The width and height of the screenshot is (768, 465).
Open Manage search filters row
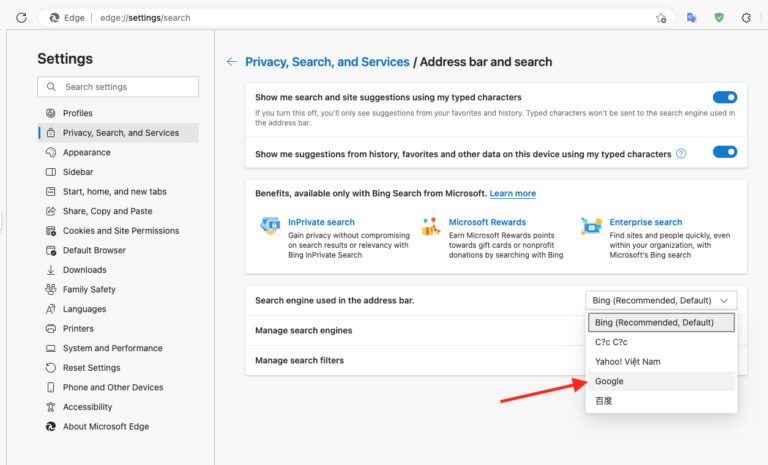click(496, 360)
